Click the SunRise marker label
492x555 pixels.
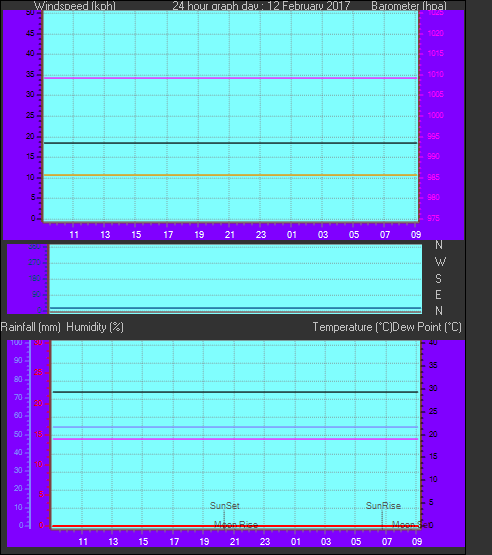point(383,505)
